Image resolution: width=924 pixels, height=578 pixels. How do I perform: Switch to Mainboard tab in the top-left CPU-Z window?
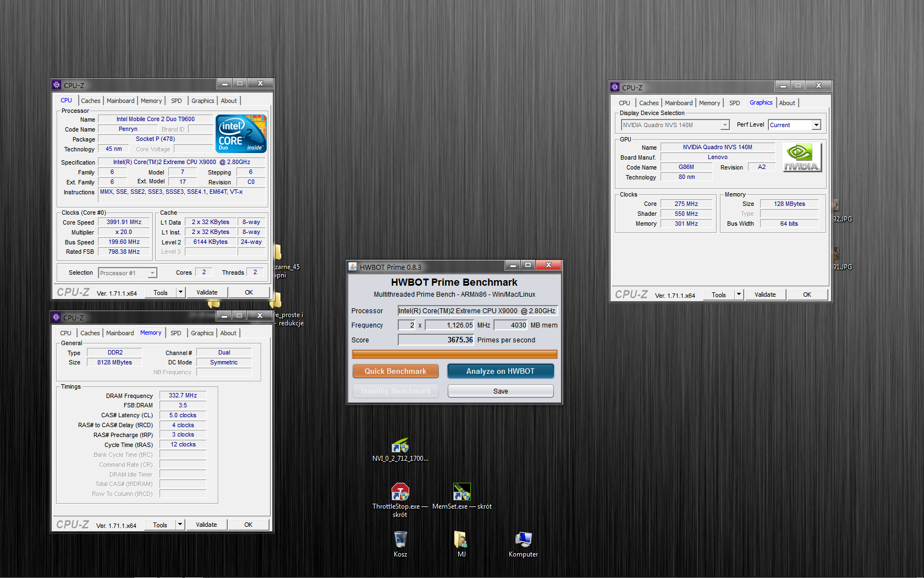coord(120,101)
